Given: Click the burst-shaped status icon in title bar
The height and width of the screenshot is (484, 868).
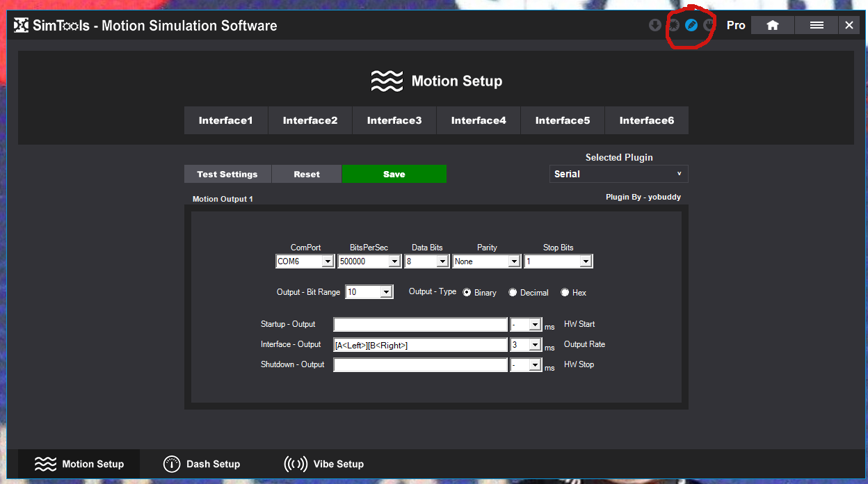Looking at the screenshot, I should tap(673, 26).
